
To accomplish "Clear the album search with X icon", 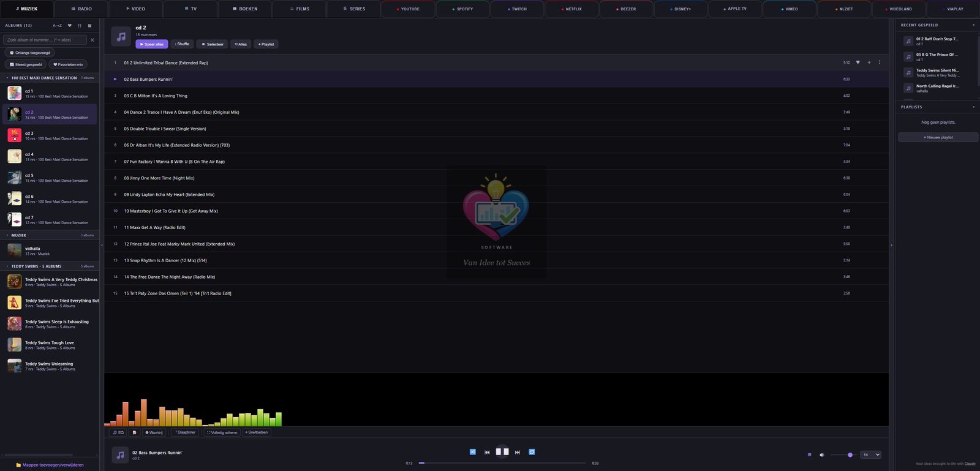I will (92, 40).
